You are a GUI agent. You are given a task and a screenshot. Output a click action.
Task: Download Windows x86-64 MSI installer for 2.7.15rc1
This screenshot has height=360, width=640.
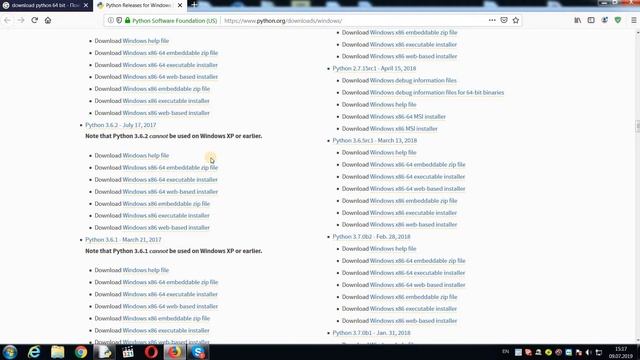pyautogui.click(x=408, y=117)
